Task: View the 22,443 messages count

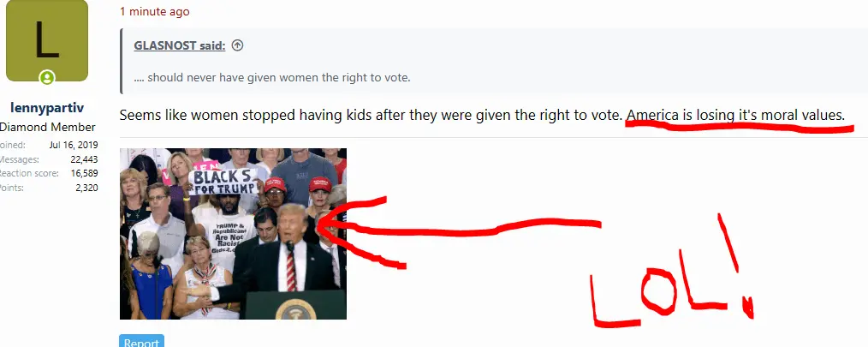Action: [84, 159]
